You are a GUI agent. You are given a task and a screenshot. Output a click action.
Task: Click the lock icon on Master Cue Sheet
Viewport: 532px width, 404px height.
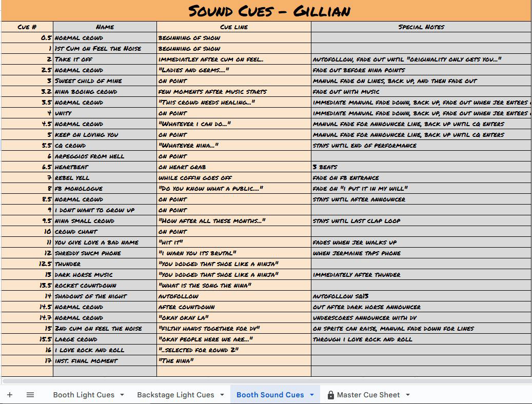[x=331, y=395]
